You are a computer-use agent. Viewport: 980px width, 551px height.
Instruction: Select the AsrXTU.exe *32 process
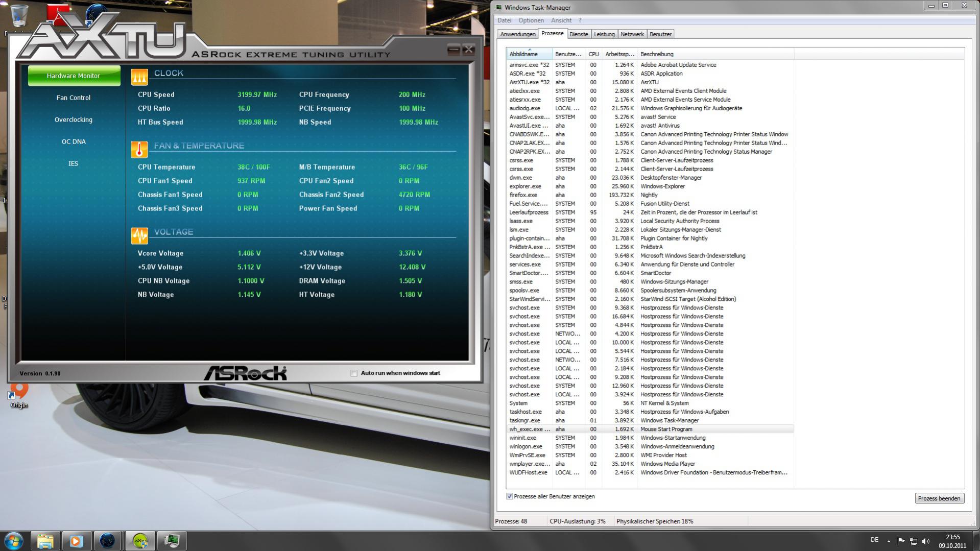pos(650,82)
